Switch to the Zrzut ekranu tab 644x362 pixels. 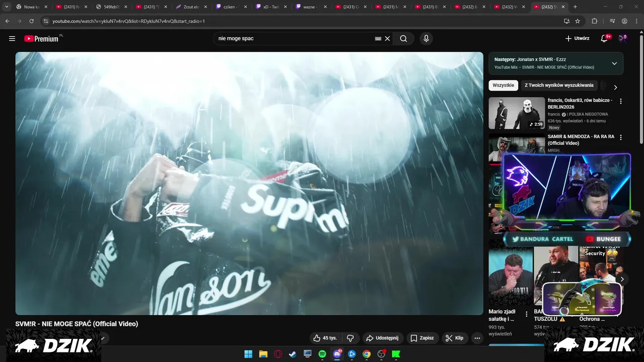pyautogui.click(x=192, y=7)
